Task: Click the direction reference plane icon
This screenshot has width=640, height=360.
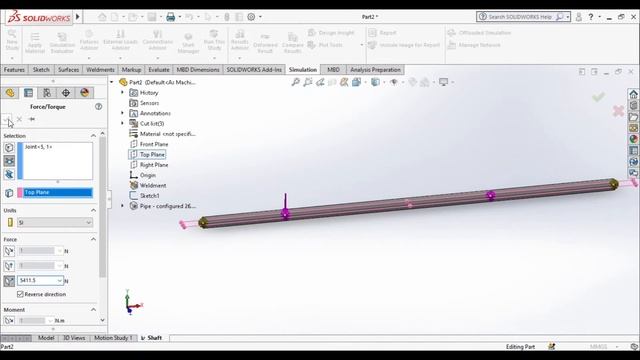Action: pos(9,193)
